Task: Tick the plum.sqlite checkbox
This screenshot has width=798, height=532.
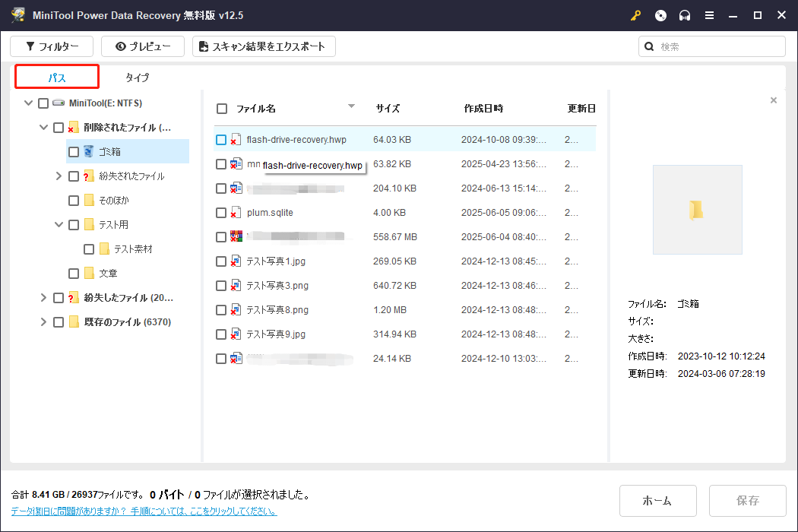Action: [x=221, y=212]
